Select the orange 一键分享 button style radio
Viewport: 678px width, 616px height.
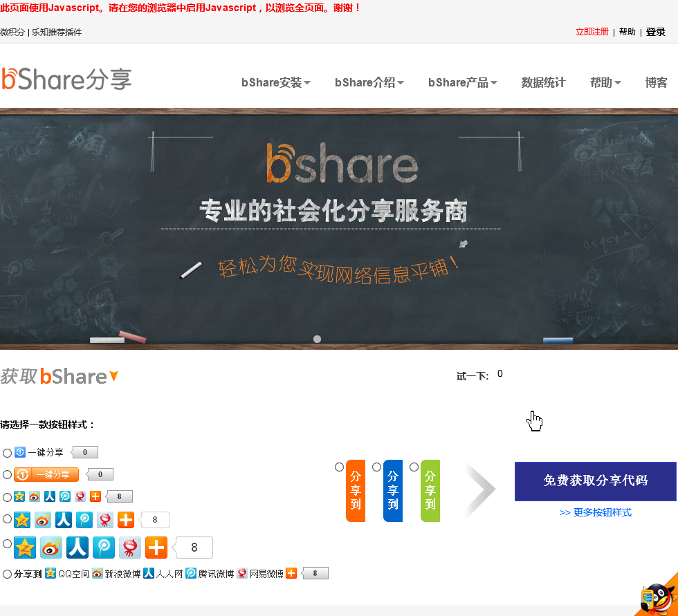coord(7,474)
